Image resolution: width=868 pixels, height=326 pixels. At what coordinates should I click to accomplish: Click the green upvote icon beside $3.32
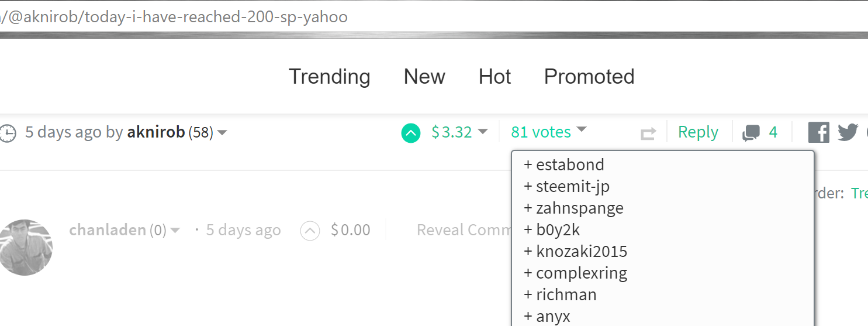point(411,133)
